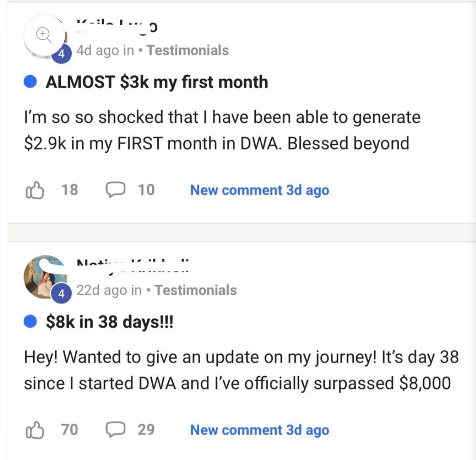The image size is (476, 460).
Task: Click level 4 badge next to "22d ago"
Action: (62, 294)
